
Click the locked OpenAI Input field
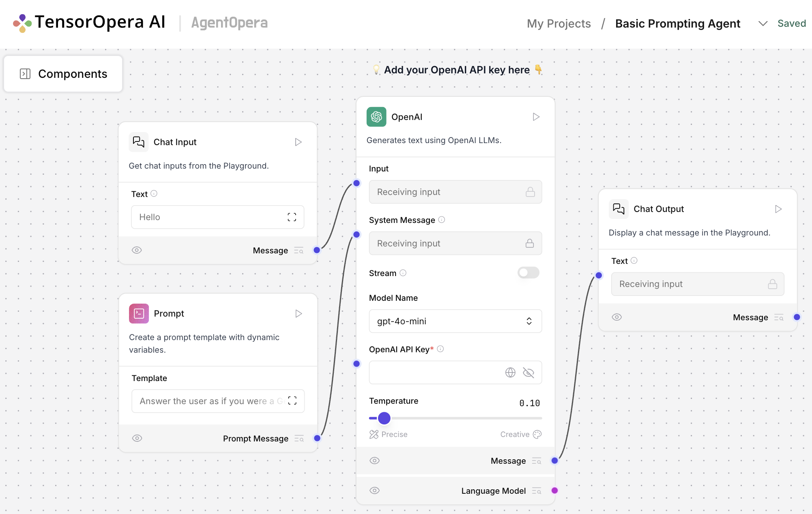click(x=455, y=192)
